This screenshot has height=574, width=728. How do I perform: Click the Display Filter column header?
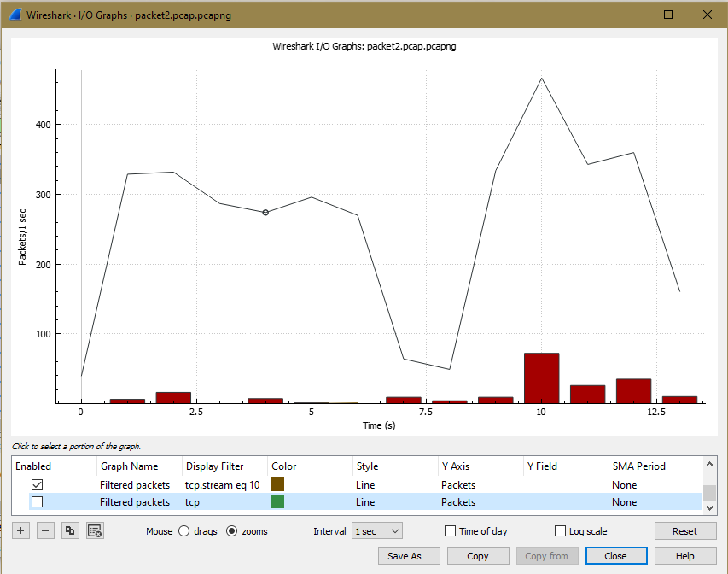(213, 466)
